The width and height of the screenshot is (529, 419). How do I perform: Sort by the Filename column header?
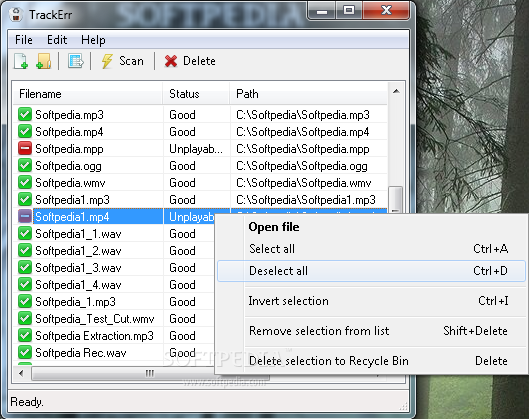88,94
